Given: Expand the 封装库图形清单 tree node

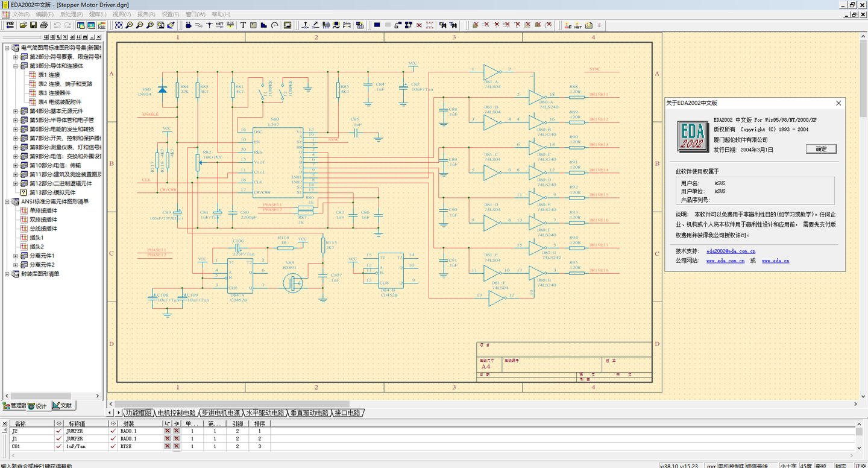Looking at the screenshot, I should (7, 274).
